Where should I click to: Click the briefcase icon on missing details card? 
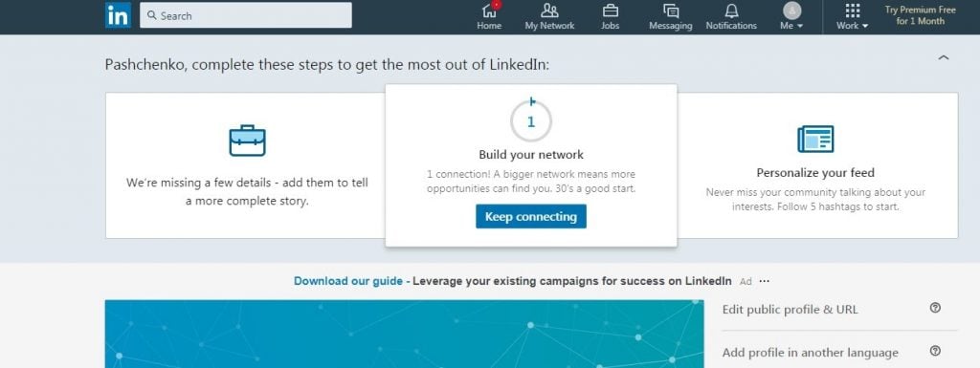(248, 141)
